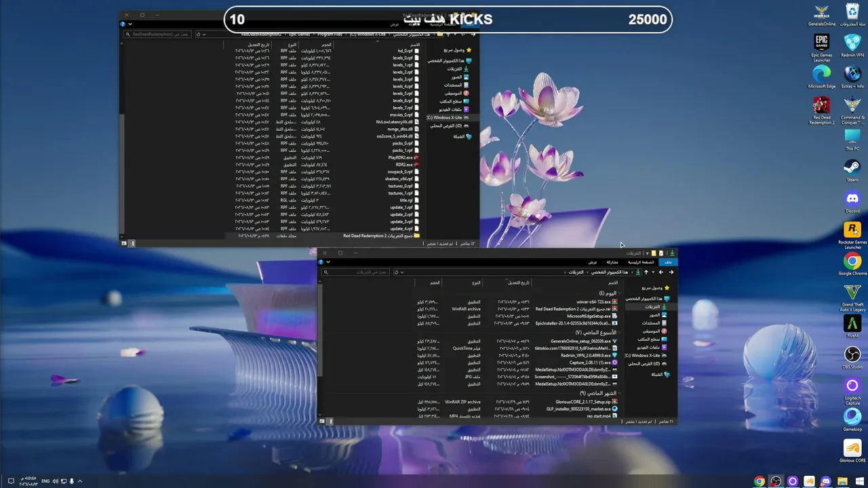Select وصول سريع in the RedDeadRedemption2 window sidebar
868x488 pixels.
[x=458, y=50]
